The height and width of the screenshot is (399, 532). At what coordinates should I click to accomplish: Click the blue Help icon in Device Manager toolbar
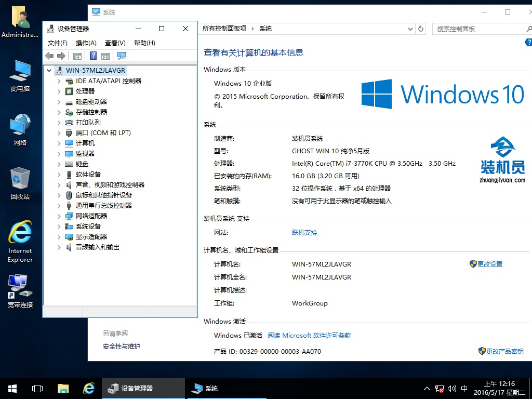[x=94, y=56]
